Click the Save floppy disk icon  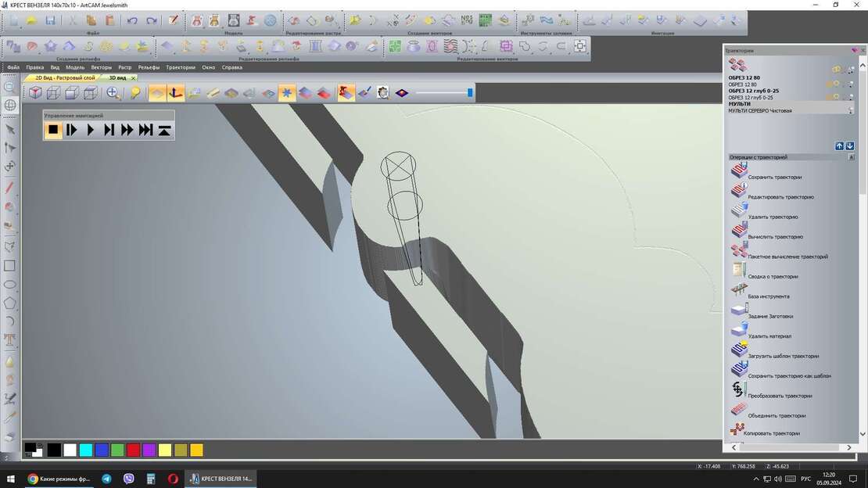[50, 20]
